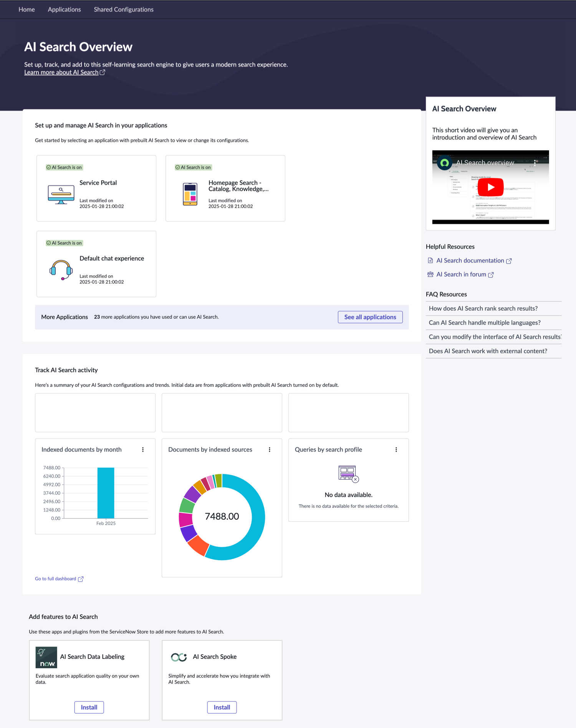Expand FAQ Can you modify the interface of results
The height and width of the screenshot is (728, 576).
tap(493, 337)
